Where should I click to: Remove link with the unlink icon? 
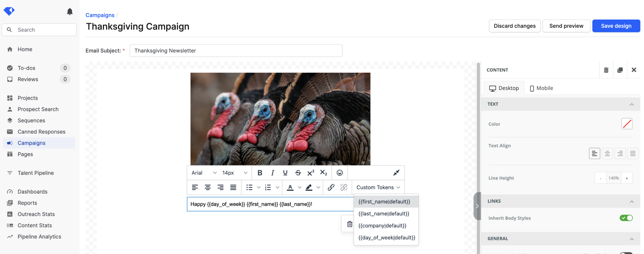(344, 187)
